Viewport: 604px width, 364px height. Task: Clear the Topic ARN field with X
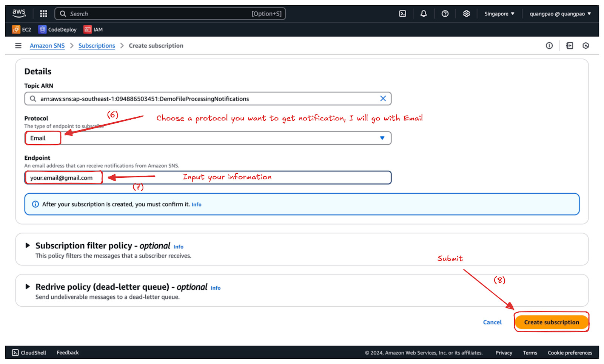[x=383, y=99]
